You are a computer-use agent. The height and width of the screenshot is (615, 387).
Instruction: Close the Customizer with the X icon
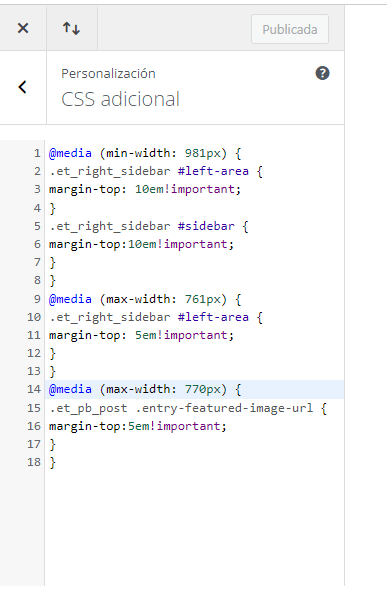[x=23, y=28]
